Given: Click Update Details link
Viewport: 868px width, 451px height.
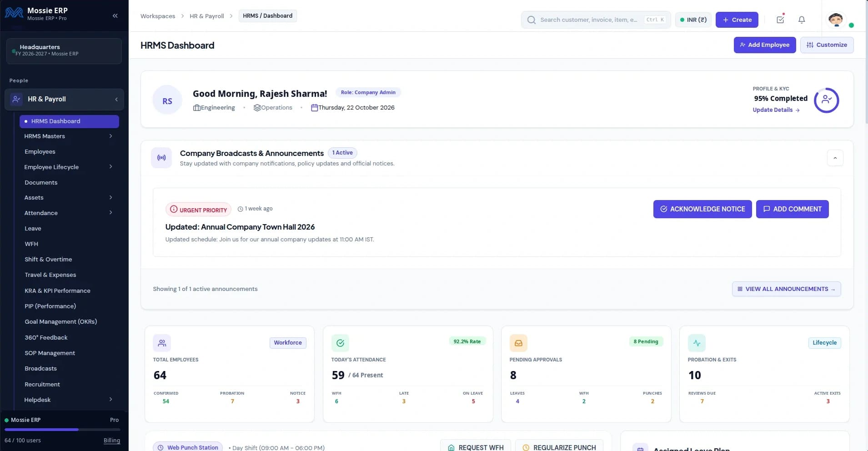Looking at the screenshot, I should (x=776, y=110).
